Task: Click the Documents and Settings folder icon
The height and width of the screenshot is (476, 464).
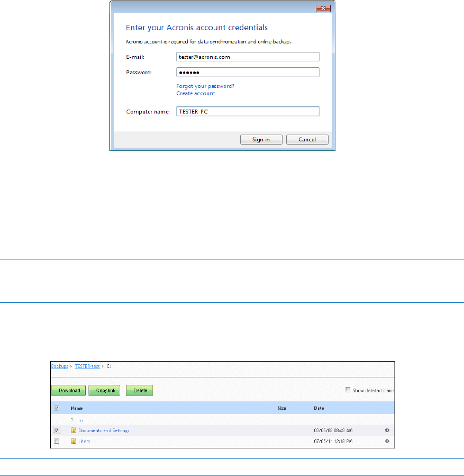Action: point(74,430)
